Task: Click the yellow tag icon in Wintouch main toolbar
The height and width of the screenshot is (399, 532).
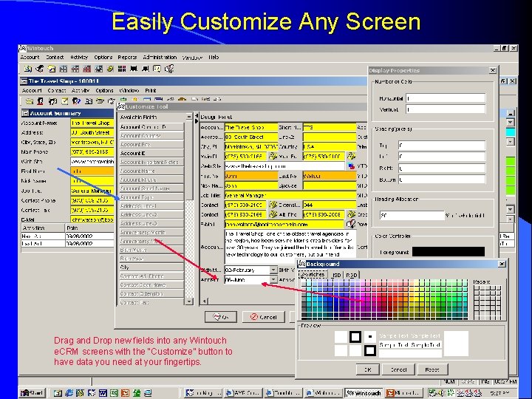Action: (110, 69)
